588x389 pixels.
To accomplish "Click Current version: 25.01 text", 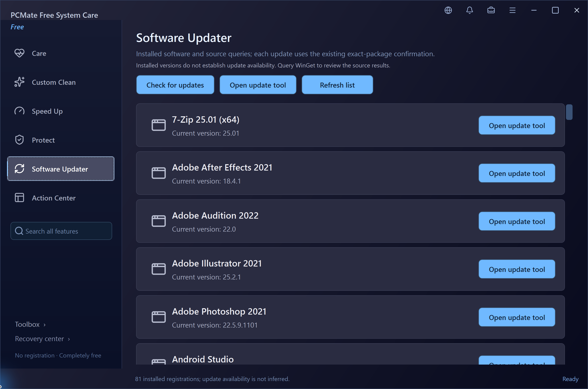I will tap(206, 133).
